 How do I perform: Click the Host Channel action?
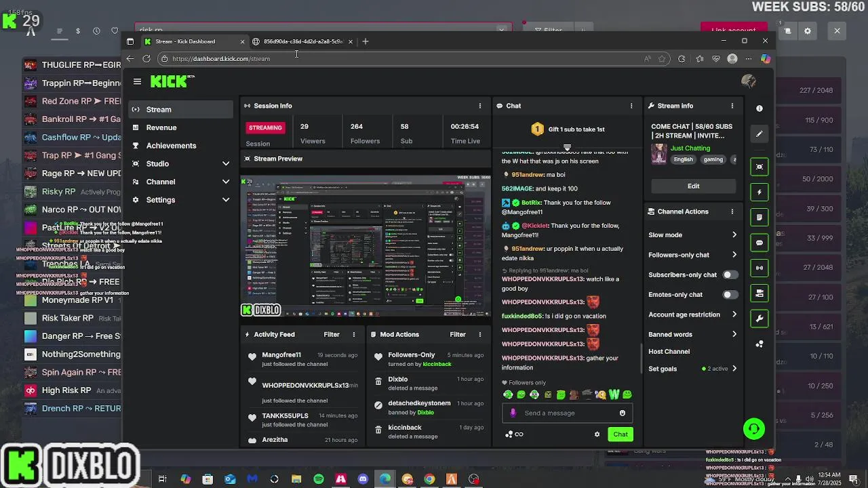point(669,352)
